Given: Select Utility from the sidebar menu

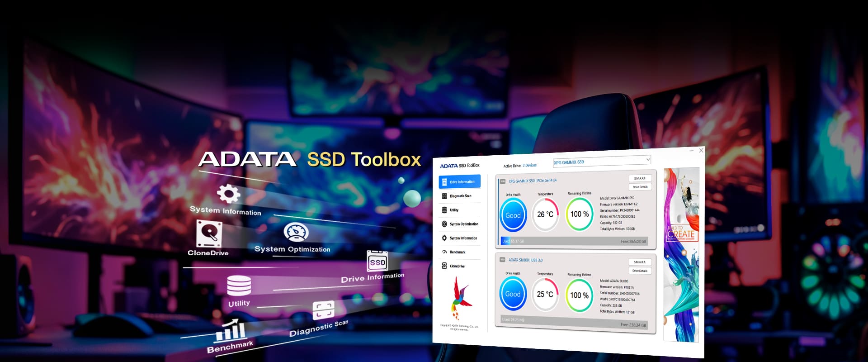Looking at the screenshot, I should [453, 210].
